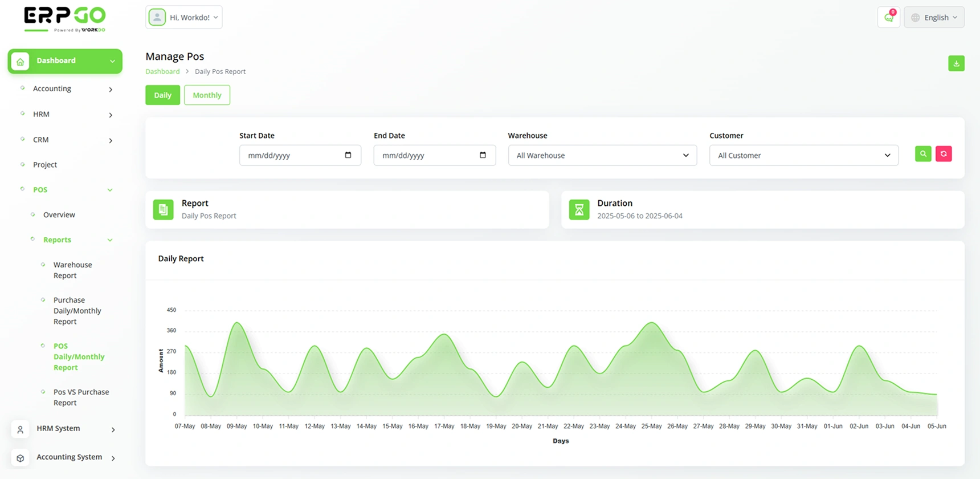Click the End Date input field
Image resolution: width=980 pixels, height=479 pixels.
coord(435,155)
